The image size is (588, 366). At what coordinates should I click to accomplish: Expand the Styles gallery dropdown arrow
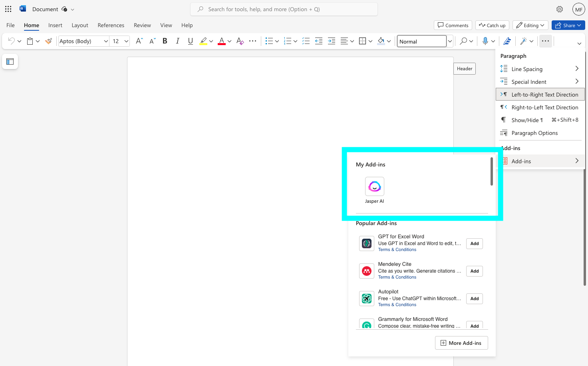[x=450, y=41]
